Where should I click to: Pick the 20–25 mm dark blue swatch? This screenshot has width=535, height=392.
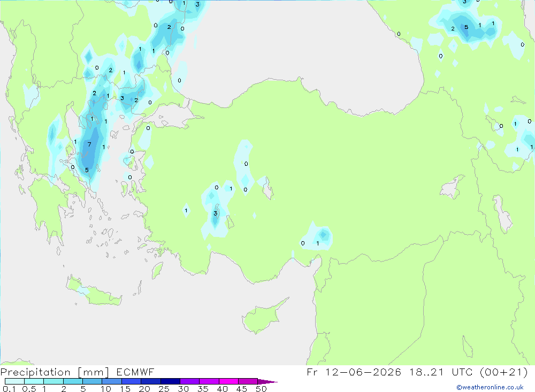point(151,381)
